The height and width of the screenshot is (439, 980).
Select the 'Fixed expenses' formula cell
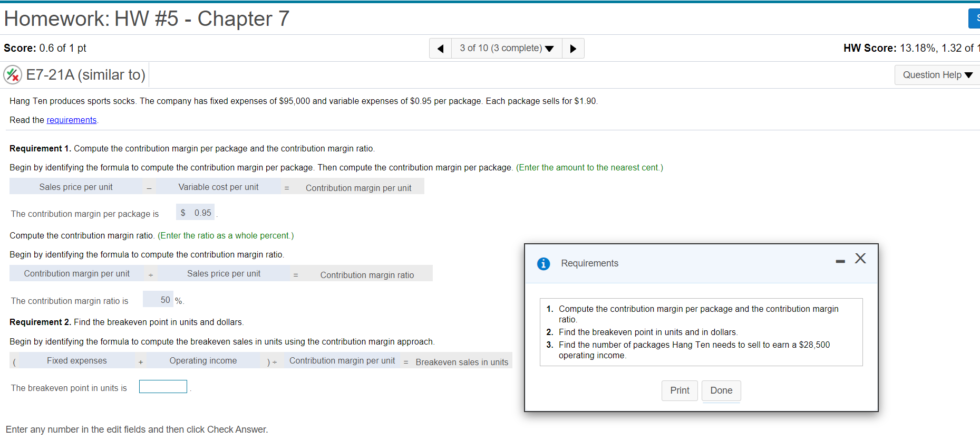point(76,360)
